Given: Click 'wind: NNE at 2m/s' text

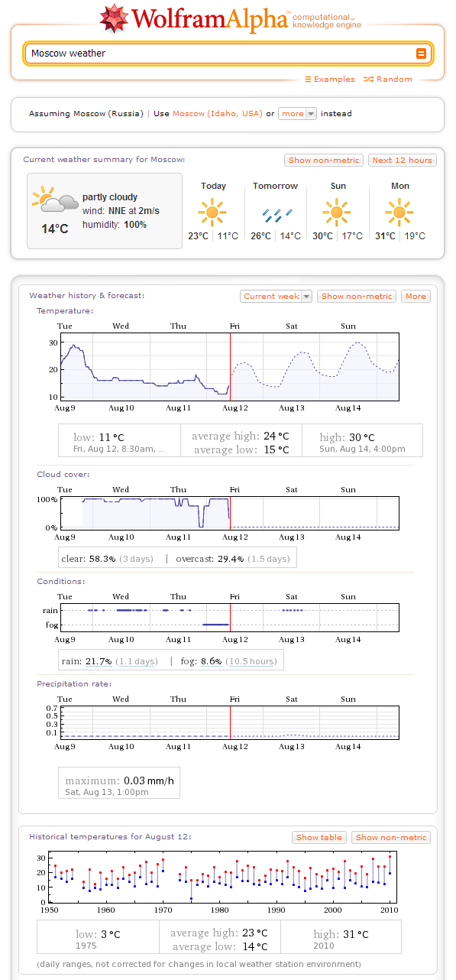Looking at the screenshot, I should point(121,211).
